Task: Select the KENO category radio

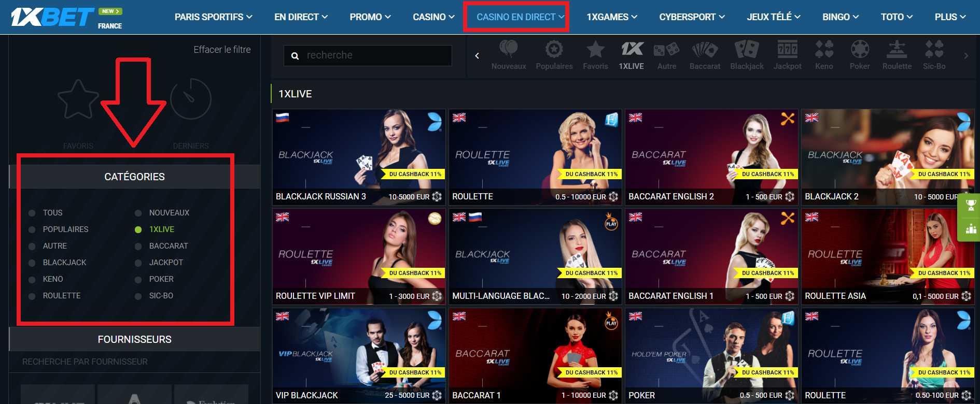Action: tap(32, 279)
